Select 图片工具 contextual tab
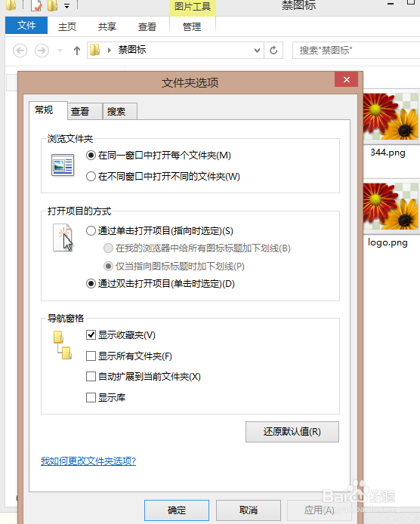 point(193,7)
